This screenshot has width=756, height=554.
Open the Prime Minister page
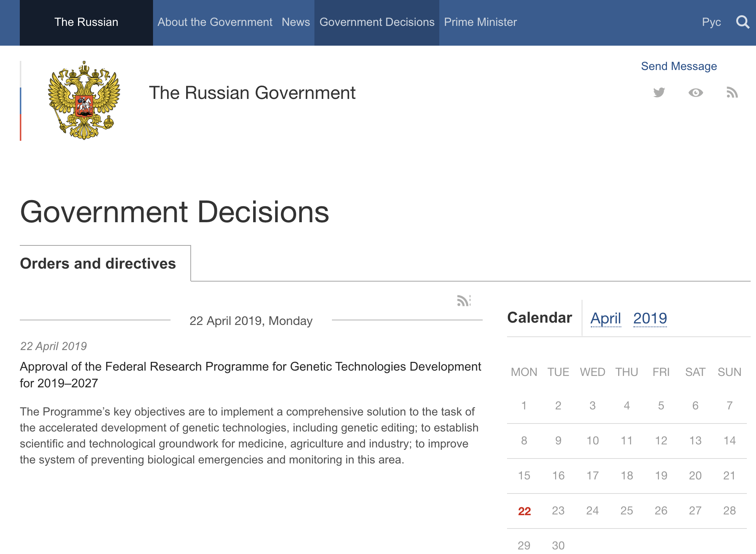[480, 22]
